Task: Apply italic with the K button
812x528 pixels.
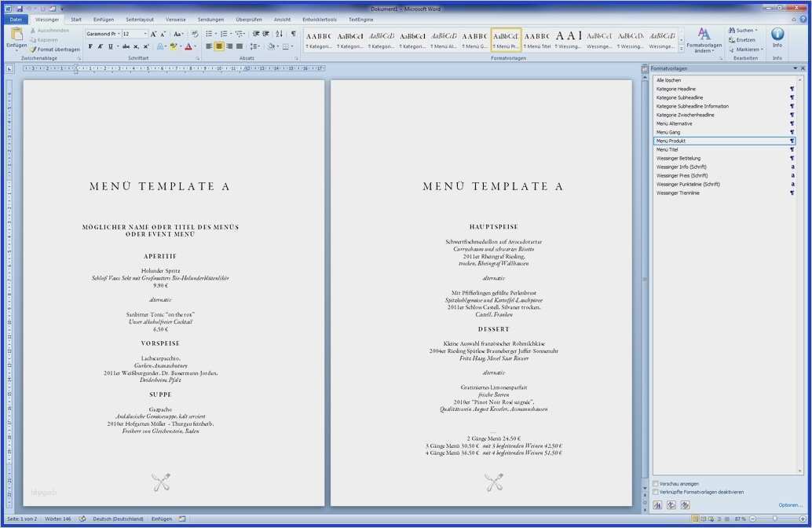Action: [101, 46]
